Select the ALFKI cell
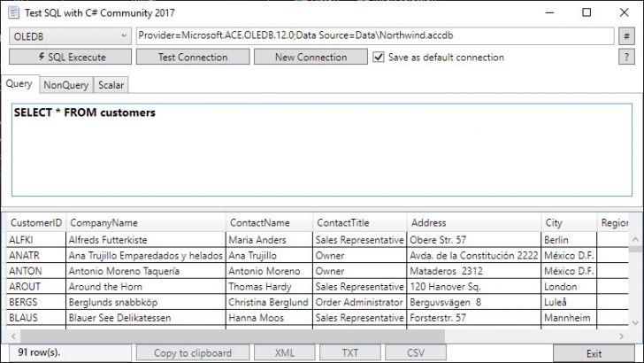 35,240
